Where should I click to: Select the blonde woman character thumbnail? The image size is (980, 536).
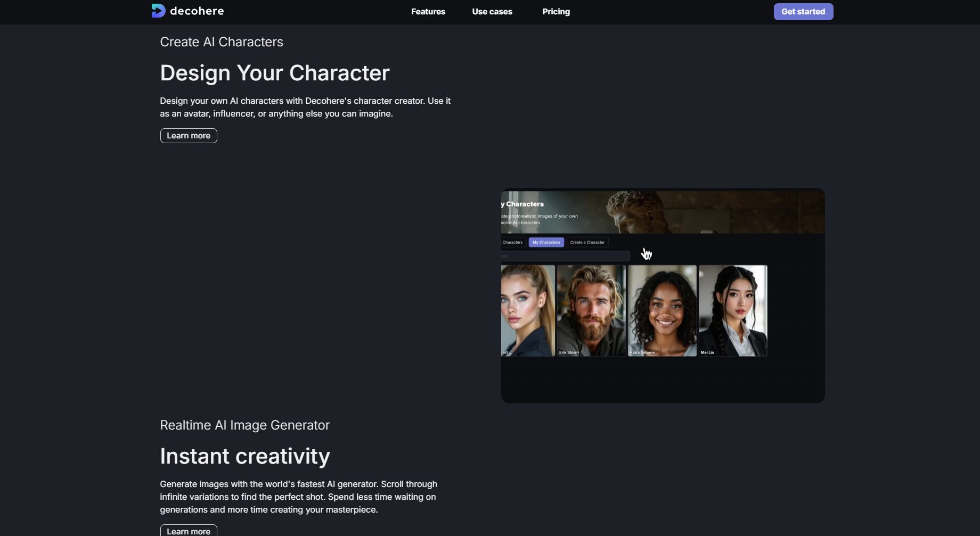(528, 311)
